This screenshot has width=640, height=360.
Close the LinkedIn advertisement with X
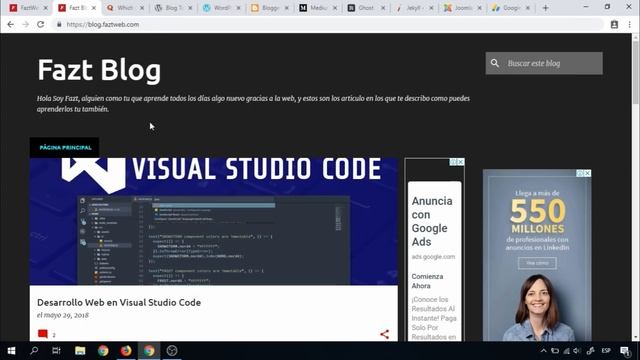(587, 173)
